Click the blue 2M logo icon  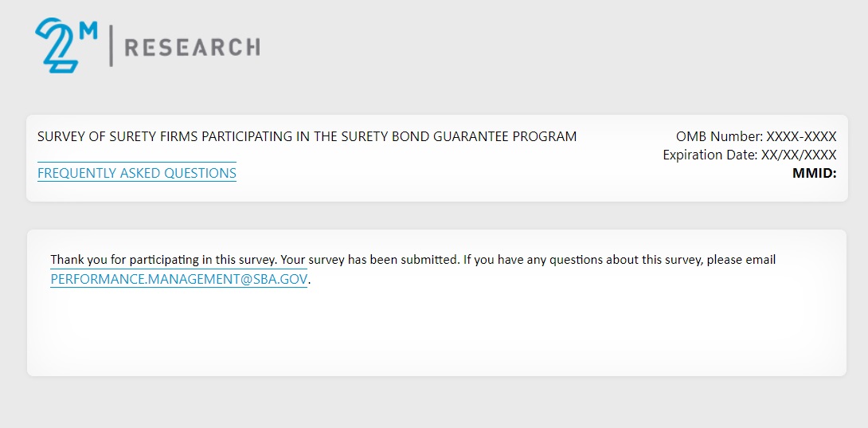57,48
